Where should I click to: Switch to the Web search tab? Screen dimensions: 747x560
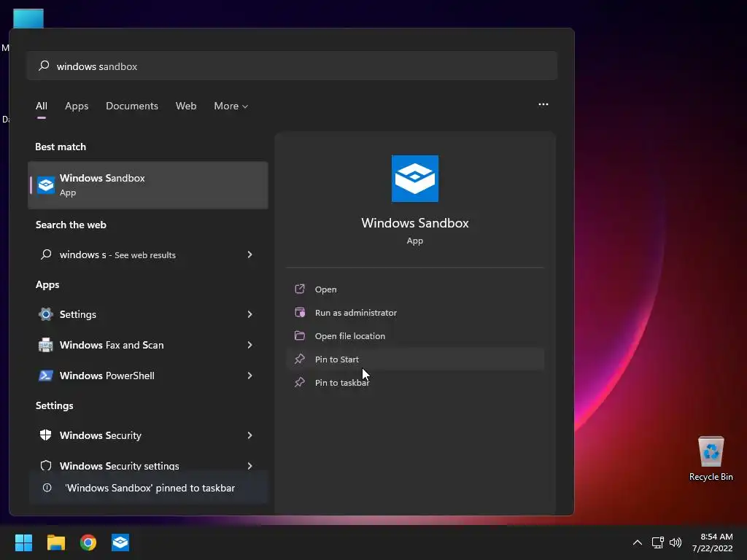(186, 106)
